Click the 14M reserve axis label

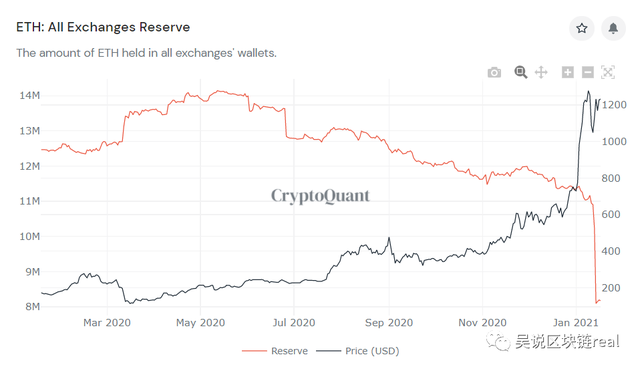[30, 96]
